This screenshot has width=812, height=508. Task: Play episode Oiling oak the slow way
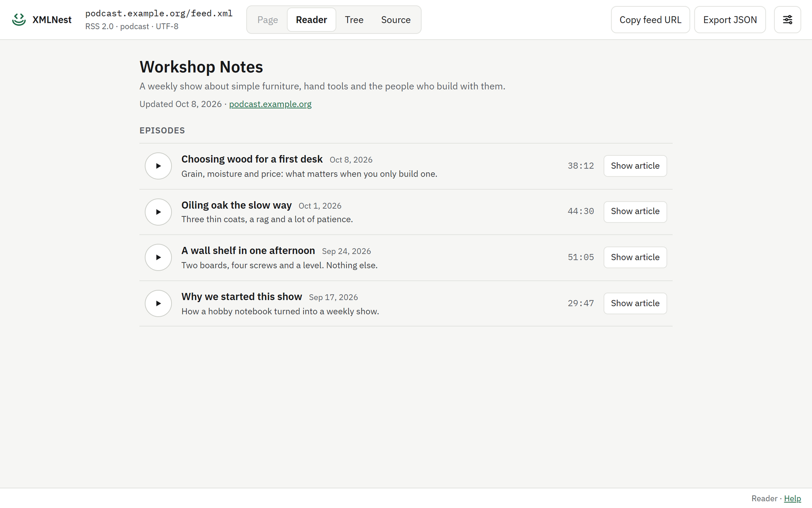pyautogui.click(x=158, y=212)
